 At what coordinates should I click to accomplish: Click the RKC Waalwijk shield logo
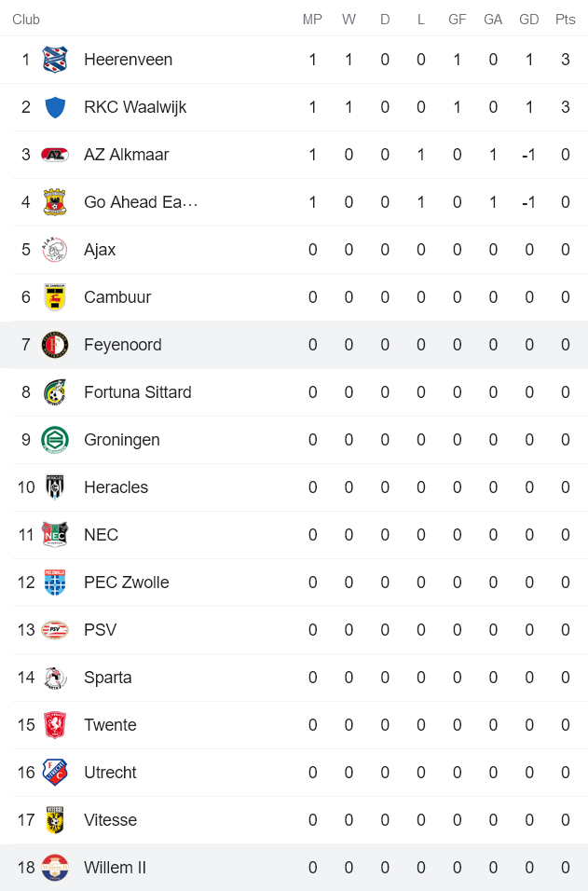[55, 106]
